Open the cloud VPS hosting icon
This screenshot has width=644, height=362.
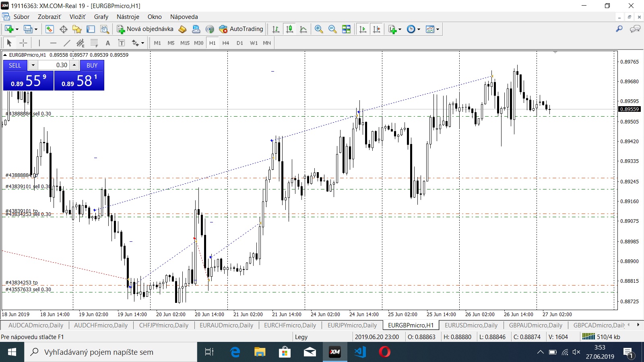tap(196, 29)
